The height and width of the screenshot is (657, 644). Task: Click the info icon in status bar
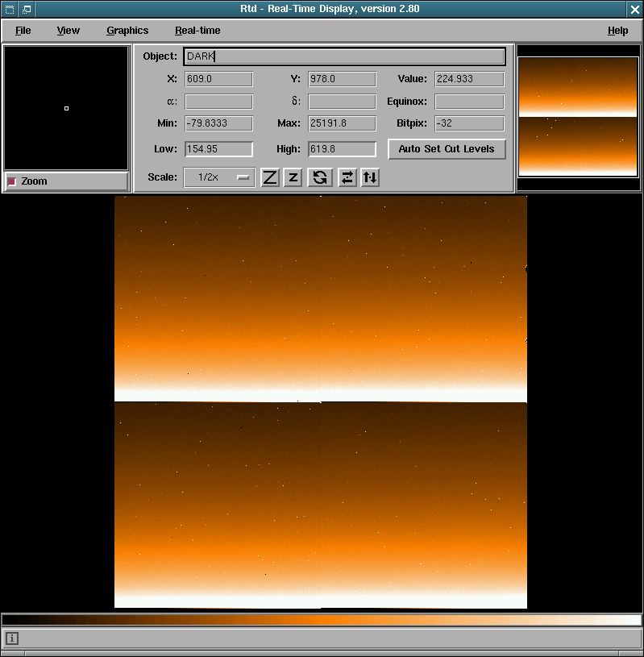click(x=12, y=638)
